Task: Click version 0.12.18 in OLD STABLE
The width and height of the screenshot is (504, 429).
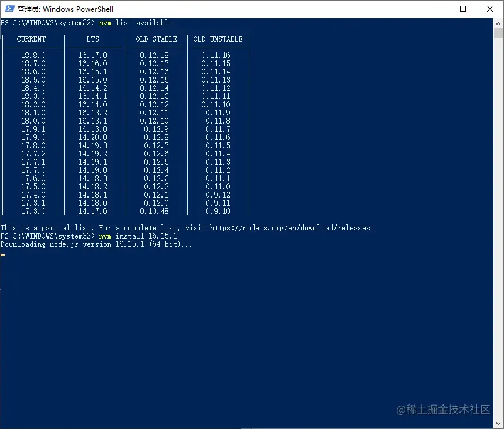Action: [154, 55]
